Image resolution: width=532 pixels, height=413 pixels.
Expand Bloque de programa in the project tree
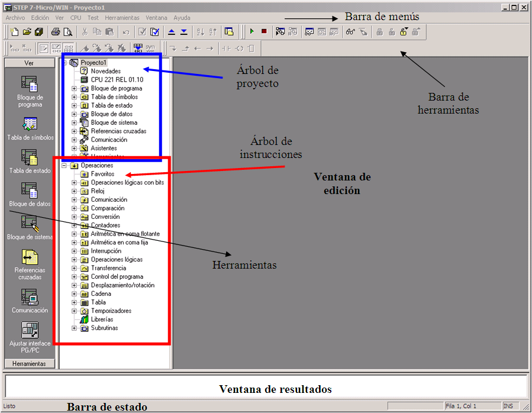[x=73, y=88]
